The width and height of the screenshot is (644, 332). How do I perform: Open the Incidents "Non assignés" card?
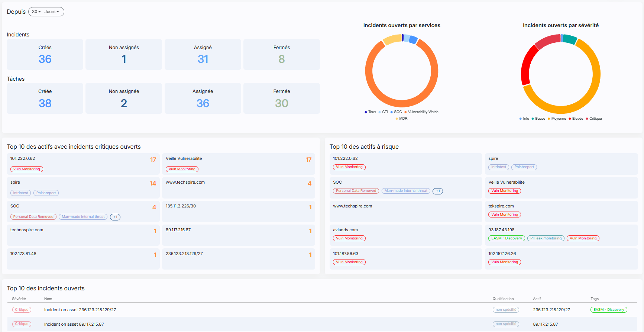[124, 55]
